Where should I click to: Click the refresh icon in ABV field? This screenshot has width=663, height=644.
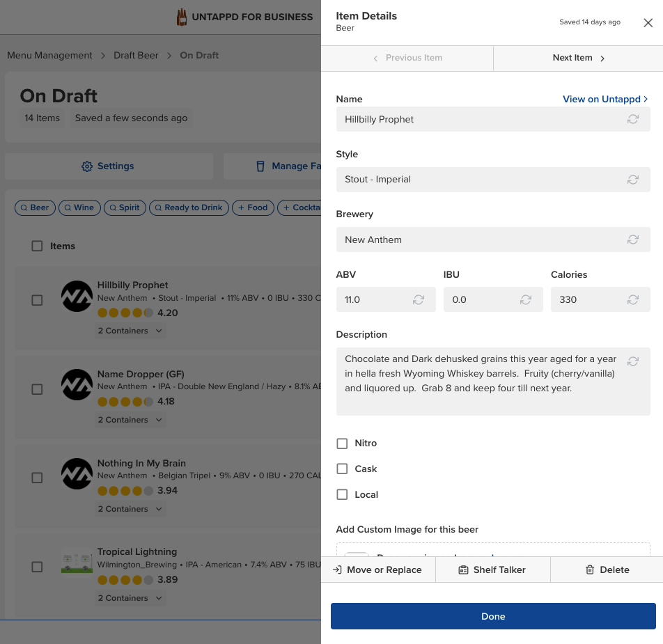pyautogui.click(x=419, y=299)
